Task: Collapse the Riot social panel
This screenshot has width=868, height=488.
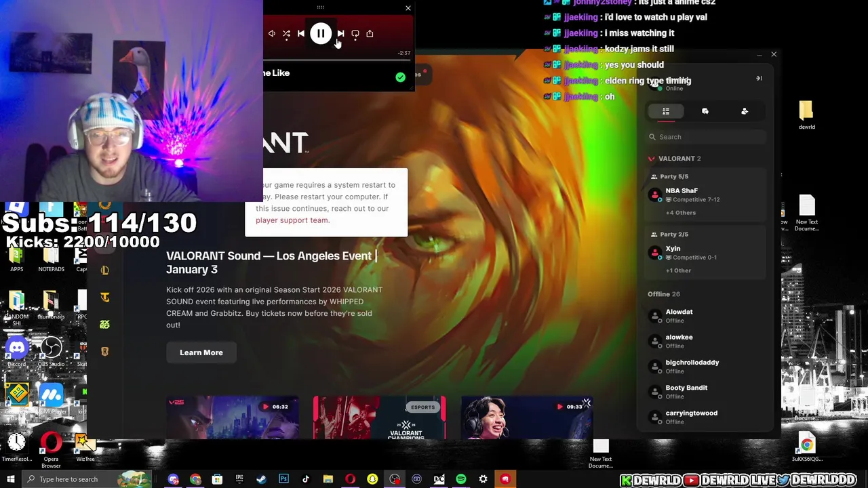Action: 759,78
